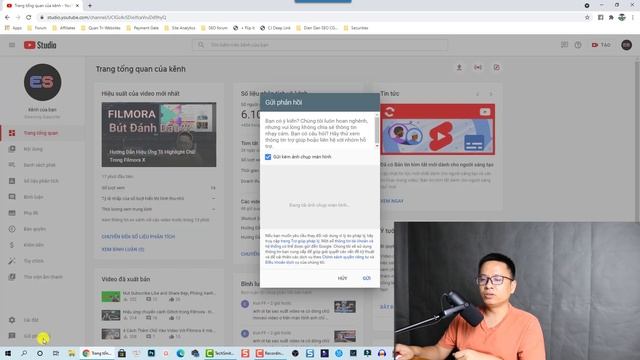Click the XEM BÌNH LUẬN link

(x=122, y=249)
